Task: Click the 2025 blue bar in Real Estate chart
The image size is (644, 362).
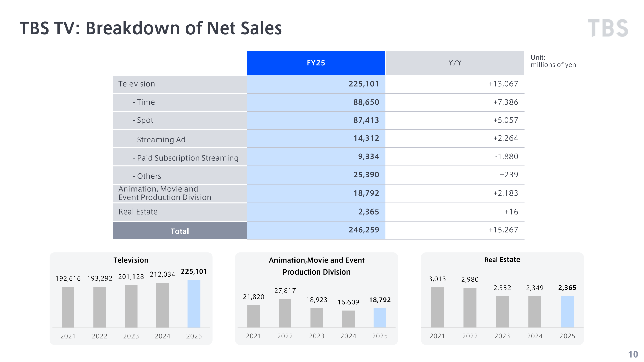Action: (567, 312)
